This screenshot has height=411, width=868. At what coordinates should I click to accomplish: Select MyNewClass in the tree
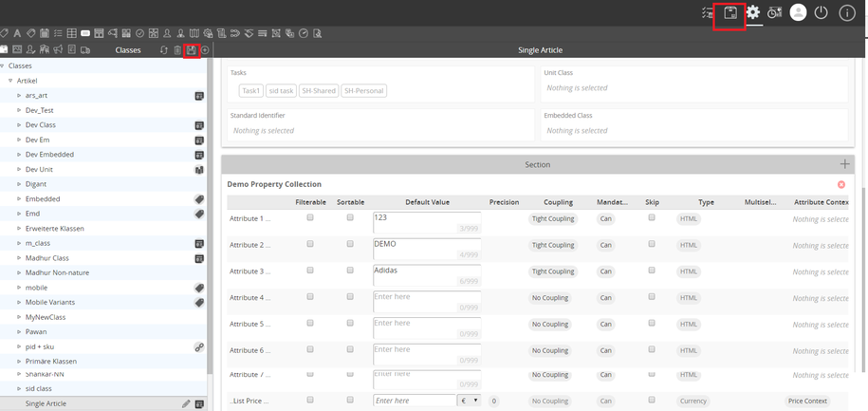click(46, 317)
